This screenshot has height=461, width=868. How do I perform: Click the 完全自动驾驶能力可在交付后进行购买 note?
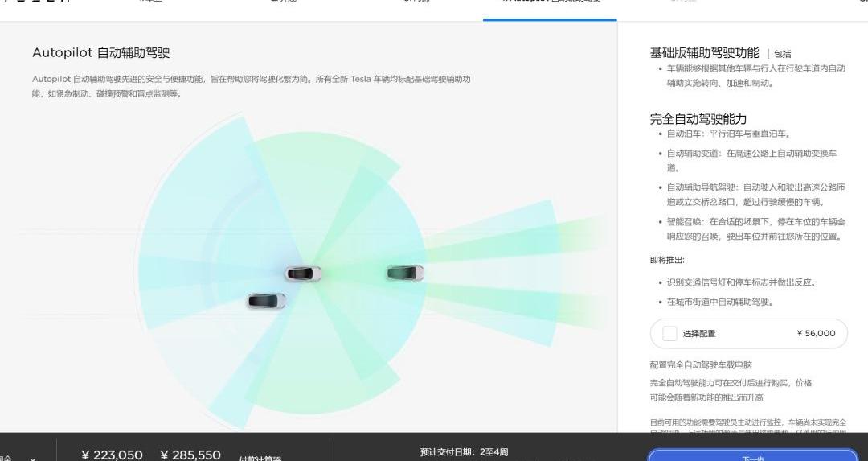pyautogui.click(x=731, y=390)
